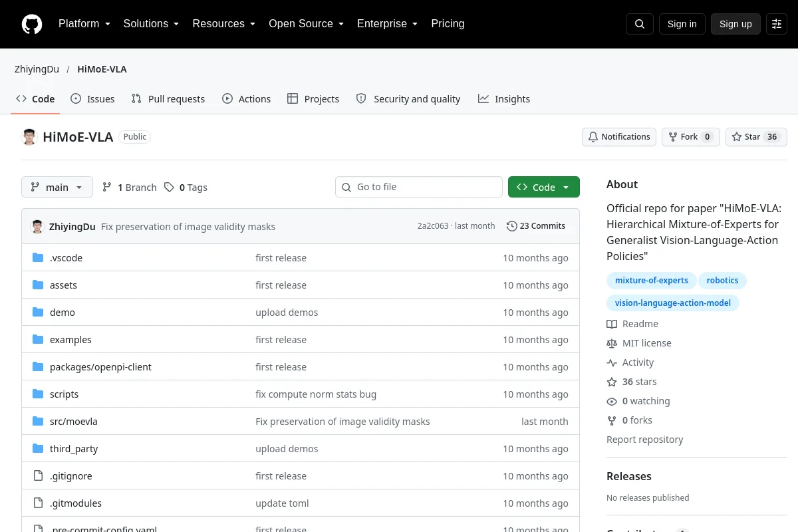Open the Actions tab
798x532 pixels.
click(247, 99)
